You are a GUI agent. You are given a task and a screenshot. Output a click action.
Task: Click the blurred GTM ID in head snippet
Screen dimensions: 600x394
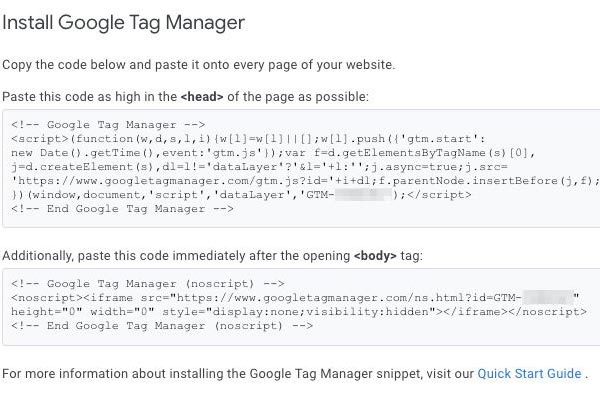point(364,195)
